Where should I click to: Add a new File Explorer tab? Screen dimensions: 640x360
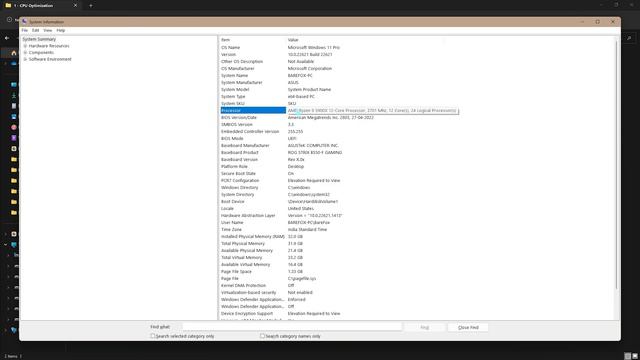tap(91, 6)
